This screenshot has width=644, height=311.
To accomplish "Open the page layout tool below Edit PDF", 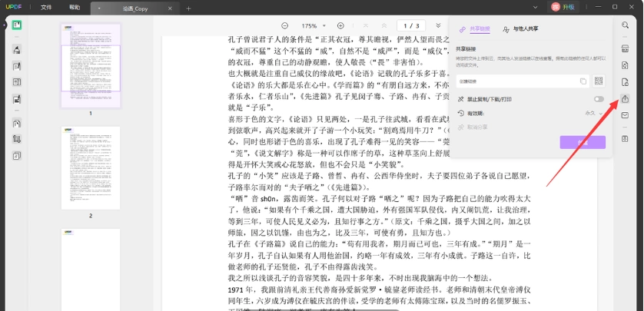I will pyautogui.click(x=17, y=82).
